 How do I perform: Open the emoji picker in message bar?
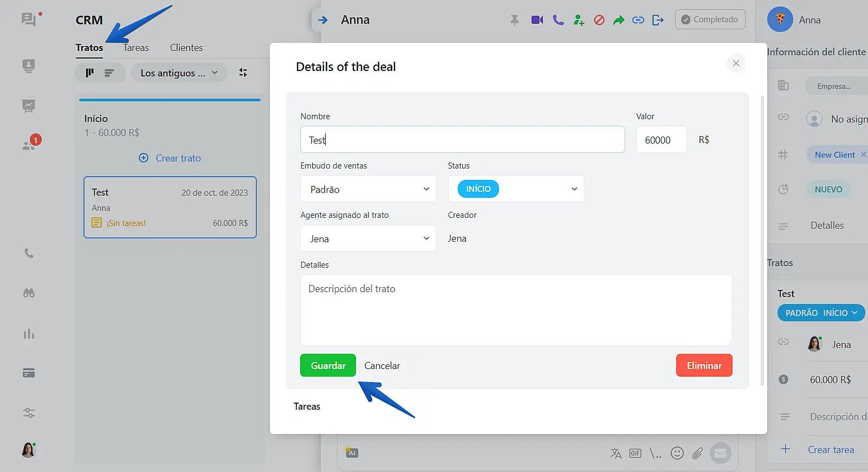pyautogui.click(x=677, y=453)
